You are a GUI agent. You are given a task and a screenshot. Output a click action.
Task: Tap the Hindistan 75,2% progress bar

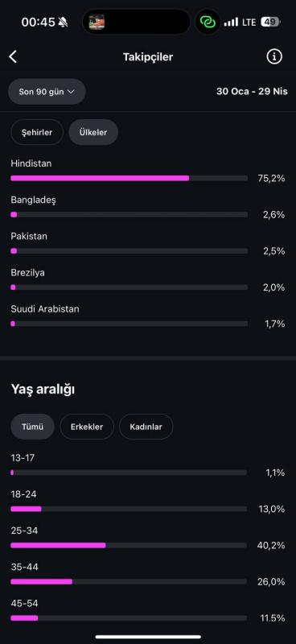pyautogui.click(x=129, y=178)
